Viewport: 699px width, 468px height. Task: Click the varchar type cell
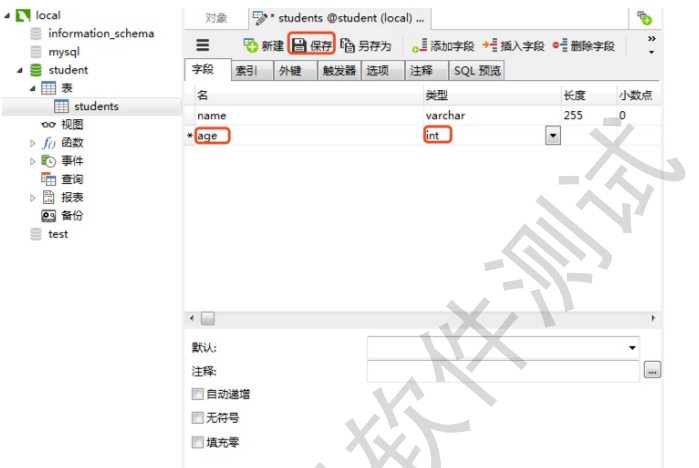492,115
